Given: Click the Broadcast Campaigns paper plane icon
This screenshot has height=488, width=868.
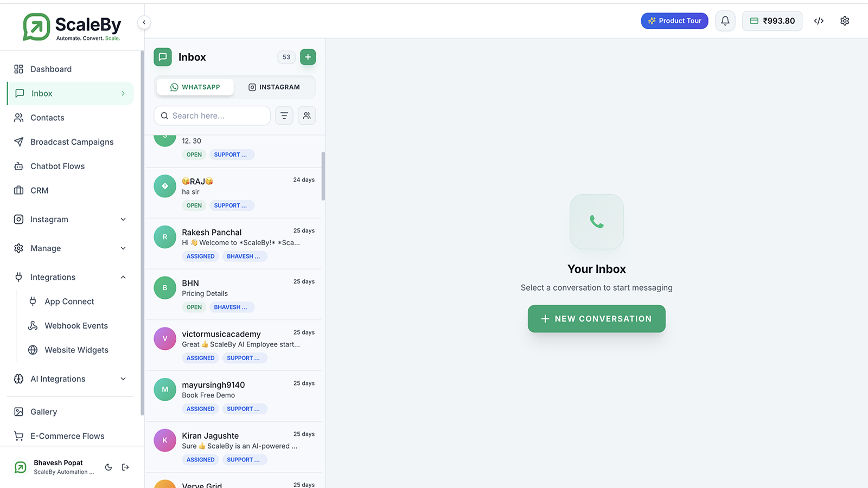Looking at the screenshot, I should (x=19, y=142).
